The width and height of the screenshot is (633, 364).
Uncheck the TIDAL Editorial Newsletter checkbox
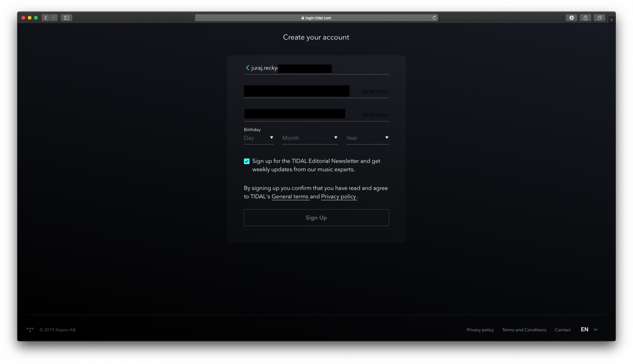click(x=247, y=161)
